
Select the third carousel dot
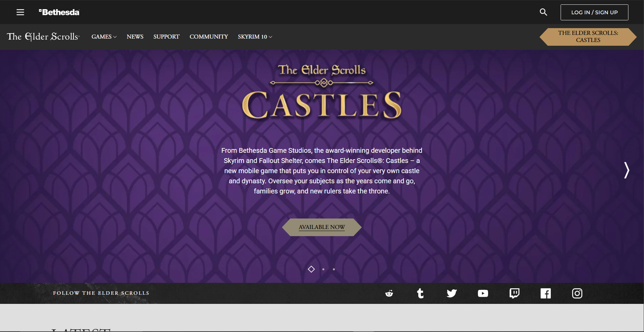pos(334,269)
